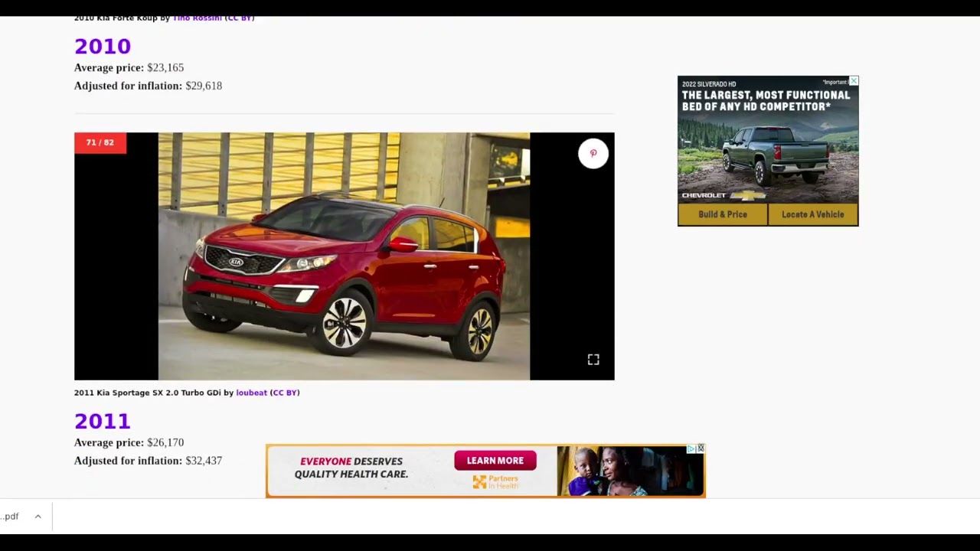Click the Locate A Vehicle button
This screenshot has width=980, height=551.
tap(812, 214)
